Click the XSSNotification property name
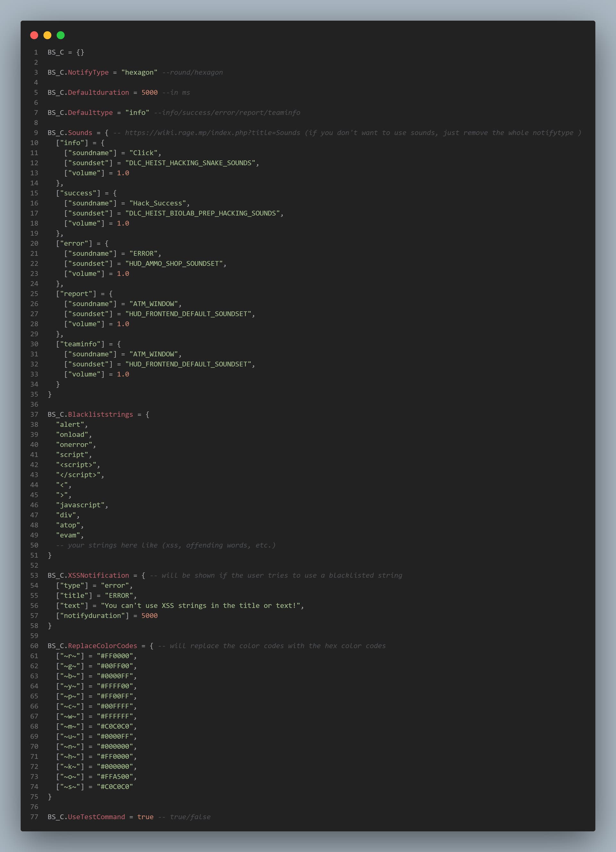 [98, 575]
